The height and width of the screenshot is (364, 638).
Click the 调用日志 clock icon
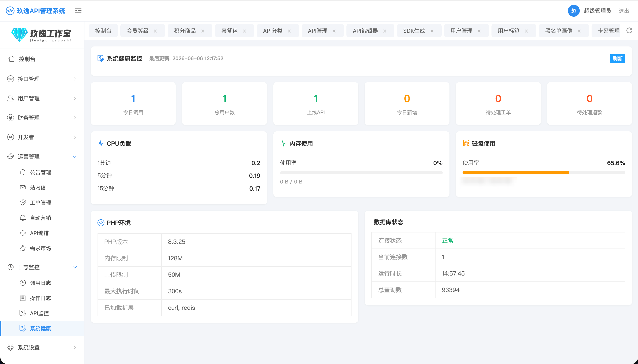23,283
